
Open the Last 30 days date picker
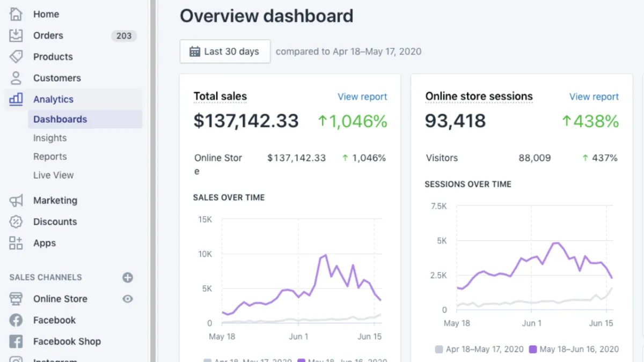coord(225,51)
